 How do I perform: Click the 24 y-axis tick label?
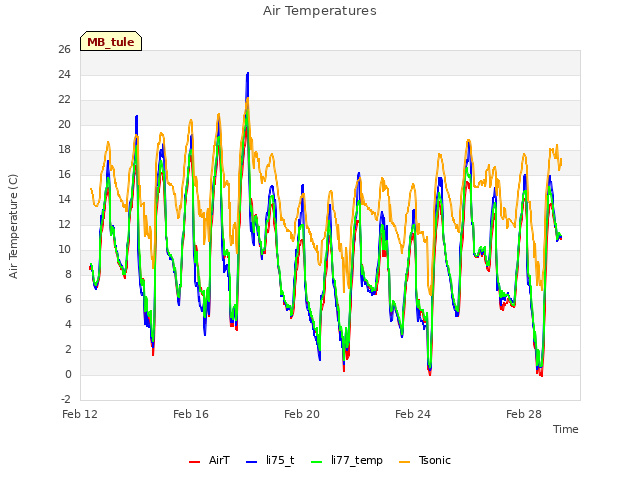(x=64, y=74)
